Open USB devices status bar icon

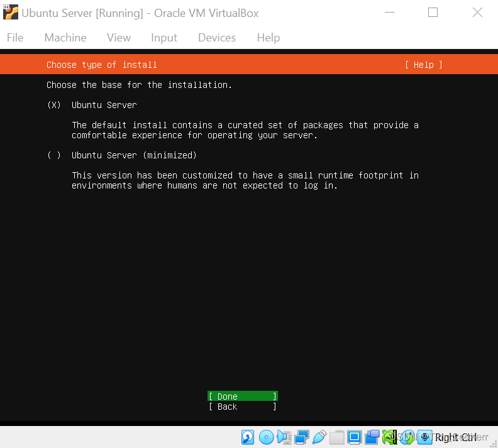coord(319,437)
